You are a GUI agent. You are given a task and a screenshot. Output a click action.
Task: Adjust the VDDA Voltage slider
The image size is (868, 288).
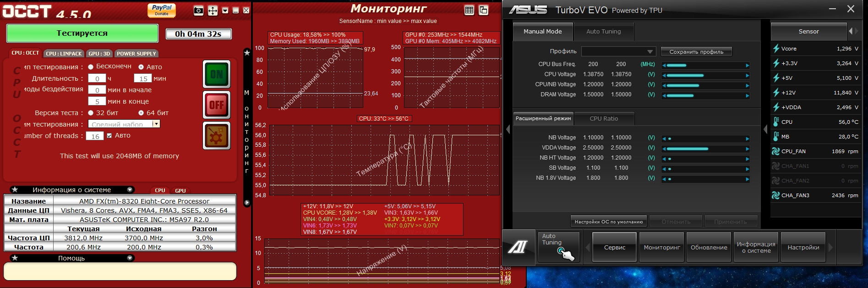[x=705, y=149]
